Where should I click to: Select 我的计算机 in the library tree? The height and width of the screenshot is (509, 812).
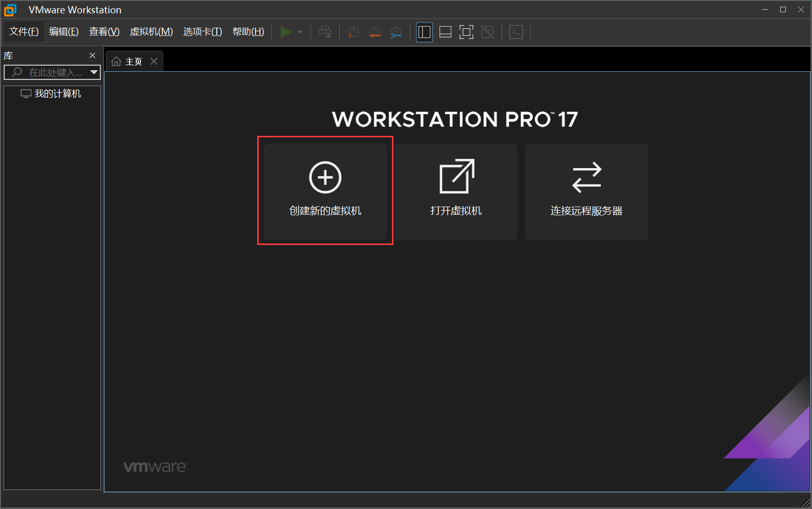coord(51,94)
